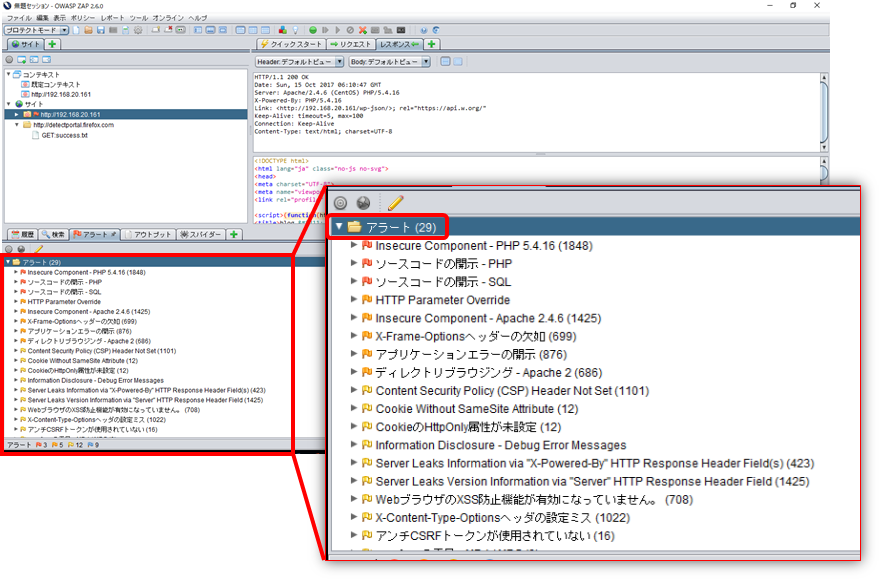Click the green plus beside the レスポンス tab
This screenshot has width=881, height=581.
pyautogui.click(x=432, y=44)
